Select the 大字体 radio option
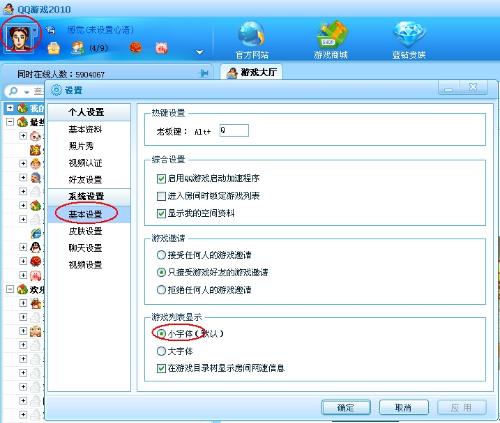500x423 pixels. (161, 351)
